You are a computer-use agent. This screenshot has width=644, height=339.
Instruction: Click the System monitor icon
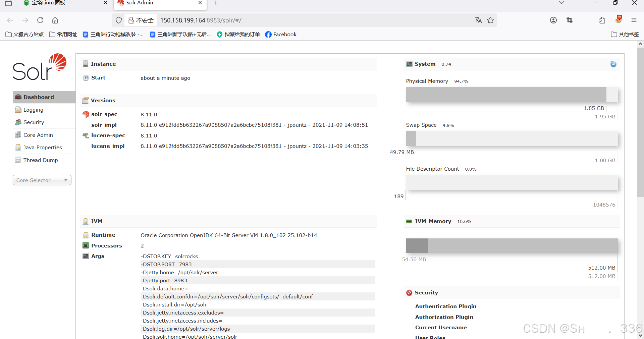tap(409, 64)
